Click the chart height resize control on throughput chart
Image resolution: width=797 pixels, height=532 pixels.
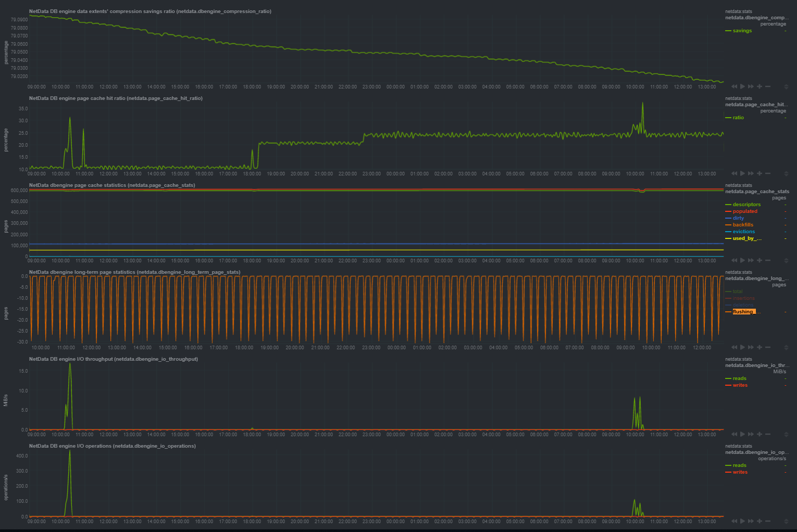point(787,434)
